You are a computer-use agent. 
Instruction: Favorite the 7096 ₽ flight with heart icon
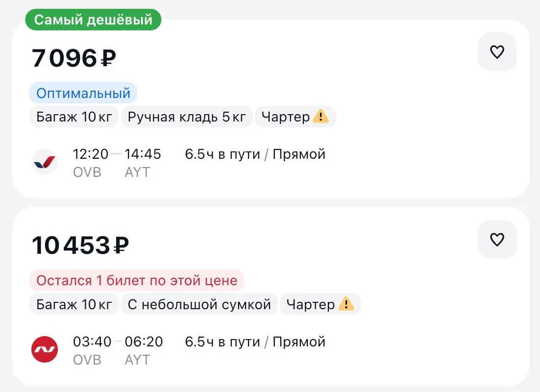click(x=497, y=52)
